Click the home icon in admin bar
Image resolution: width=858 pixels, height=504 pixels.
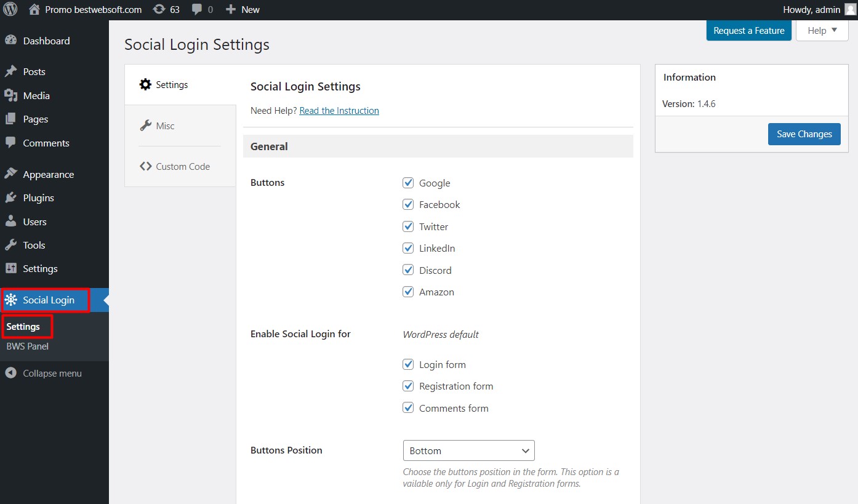[x=34, y=9]
